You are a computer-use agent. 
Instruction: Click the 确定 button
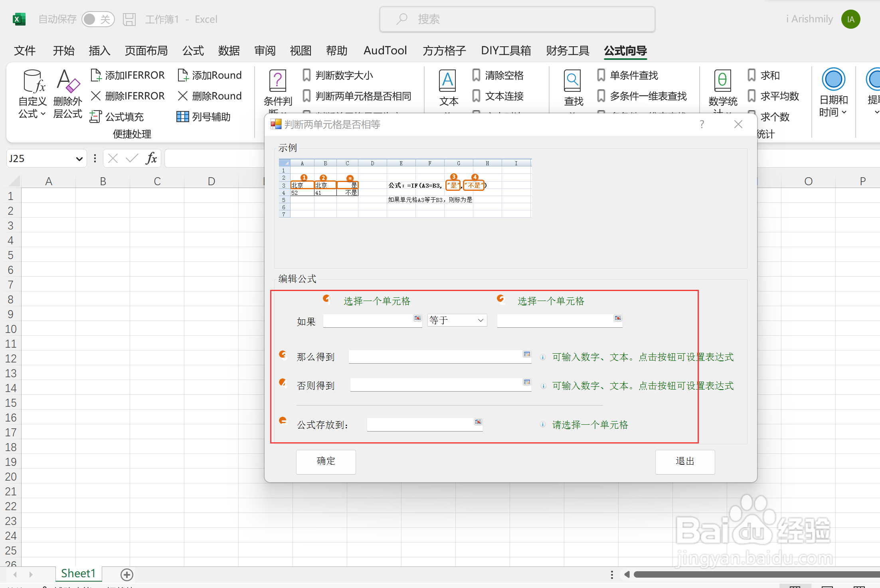tap(326, 461)
